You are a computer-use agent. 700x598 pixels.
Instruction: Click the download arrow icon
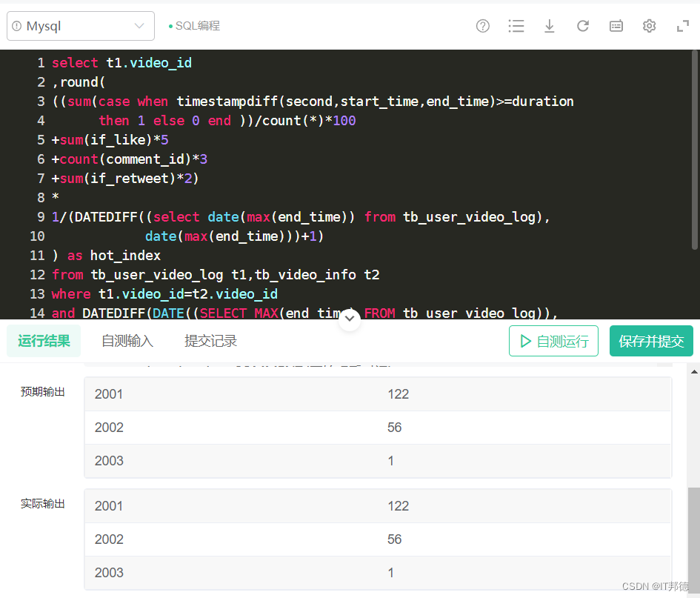point(550,26)
